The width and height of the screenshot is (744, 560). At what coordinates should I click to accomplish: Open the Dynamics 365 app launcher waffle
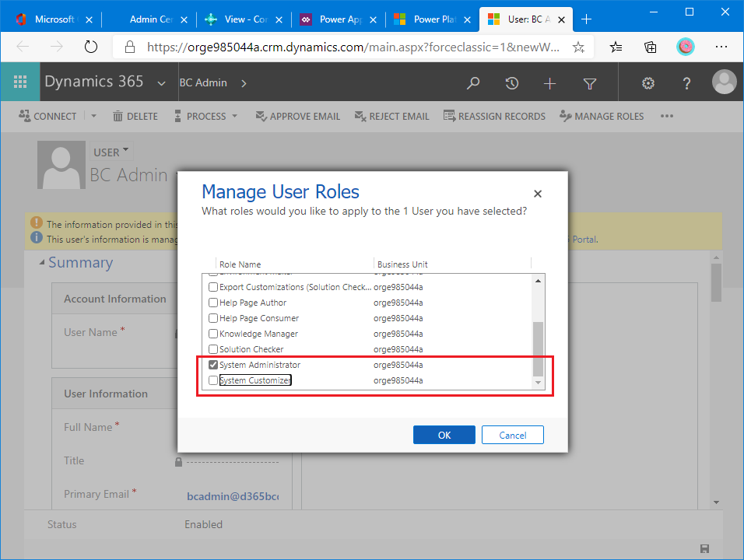[20, 82]
